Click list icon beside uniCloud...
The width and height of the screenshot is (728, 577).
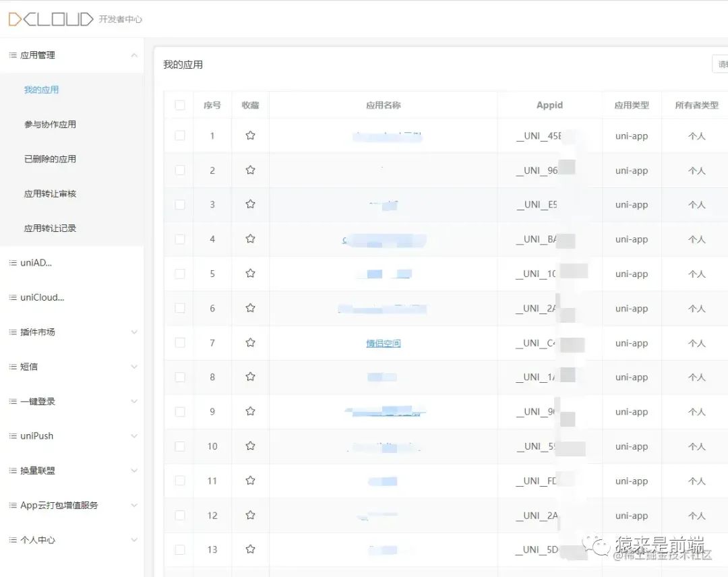coord(13,297)
